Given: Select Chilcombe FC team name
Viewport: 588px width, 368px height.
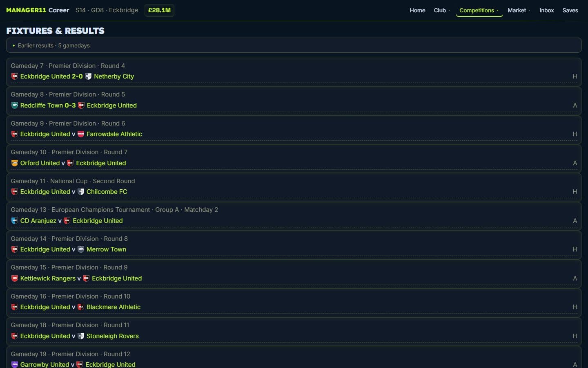Looking at the screenshot, I should [x=107, y=192].
